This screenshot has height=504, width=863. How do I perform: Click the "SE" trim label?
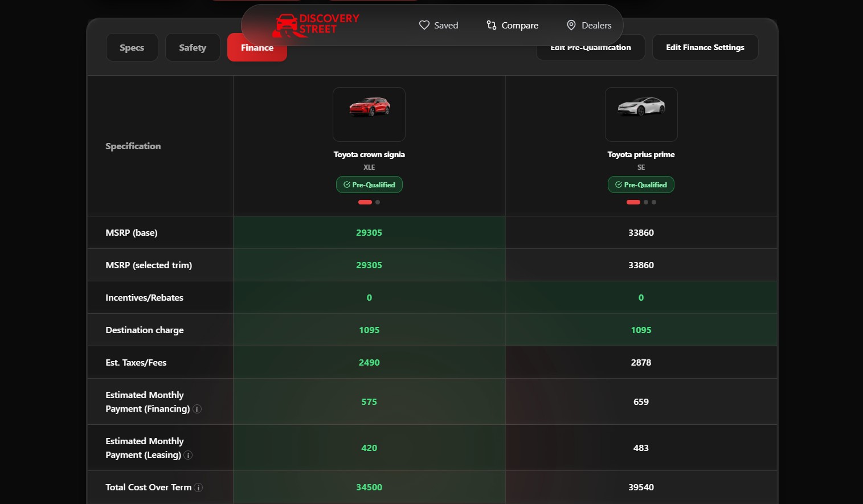pos(641,167)
